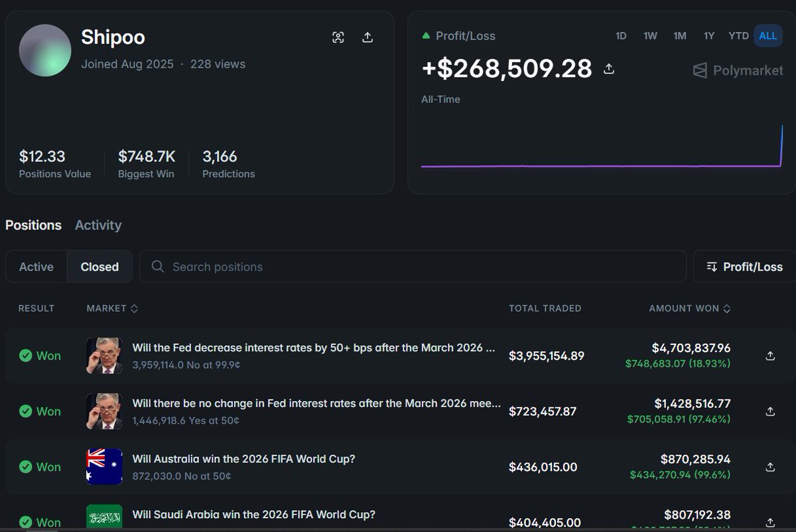Image resolution: width=796 pixels, height=532 pixels.
Task: Select the YTD time range
Action: pyautogui.click(x=738, y=36)
